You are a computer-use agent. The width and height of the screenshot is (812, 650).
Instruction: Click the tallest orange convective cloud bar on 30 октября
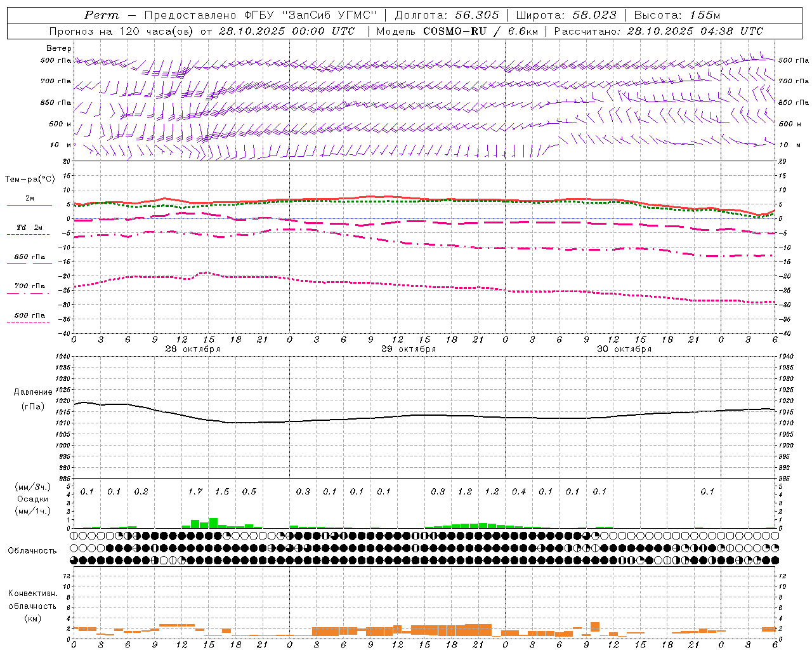pos(595,627)
